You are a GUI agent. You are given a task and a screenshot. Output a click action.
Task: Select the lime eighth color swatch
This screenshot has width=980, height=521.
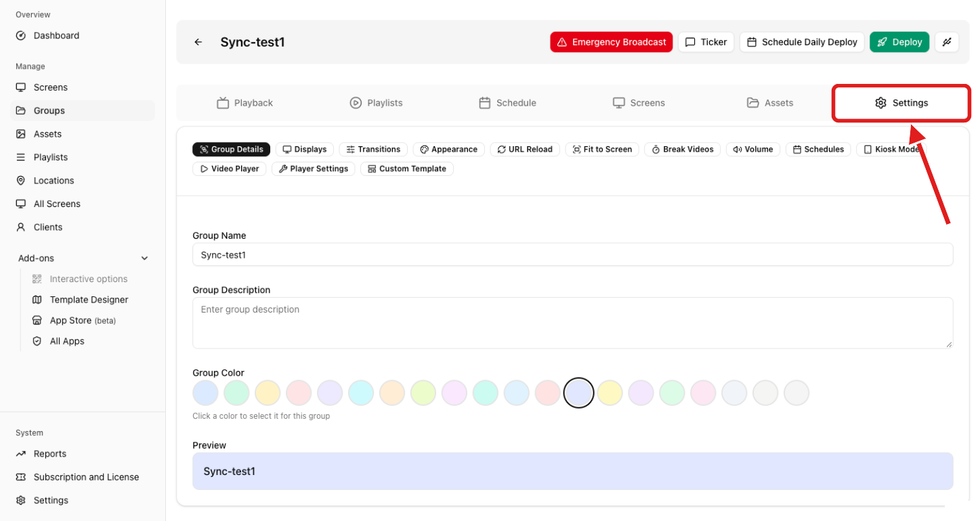(423, 393)
